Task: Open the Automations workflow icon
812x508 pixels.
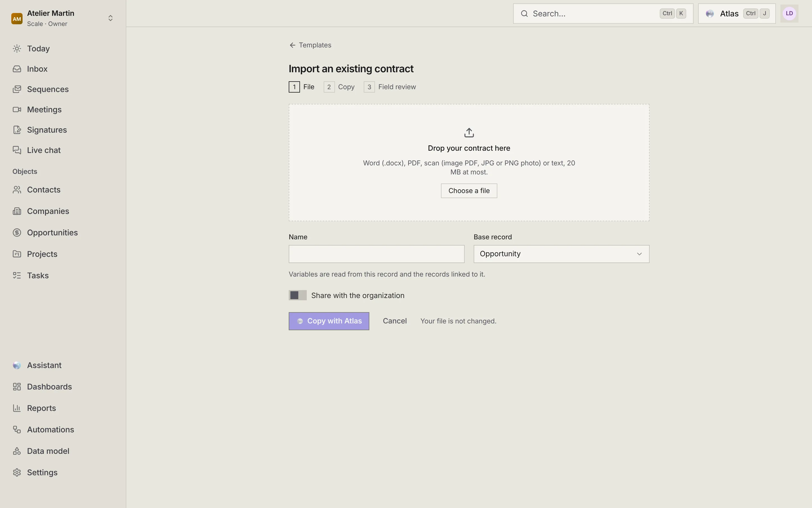Action: [x=17, y=430]
